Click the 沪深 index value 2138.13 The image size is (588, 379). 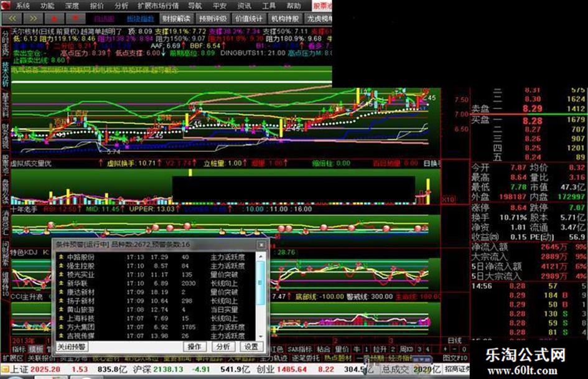click(x=167, y=370)
